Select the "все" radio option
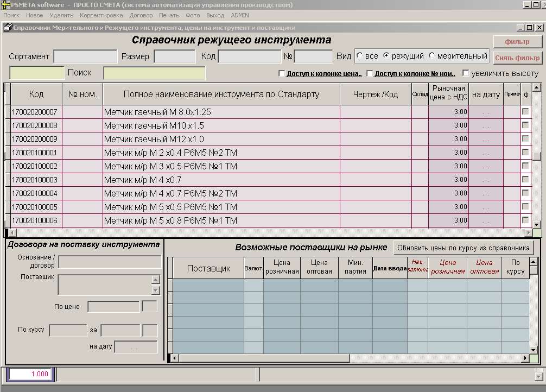The height and width of the screenshot is (392, 546). 359,56
